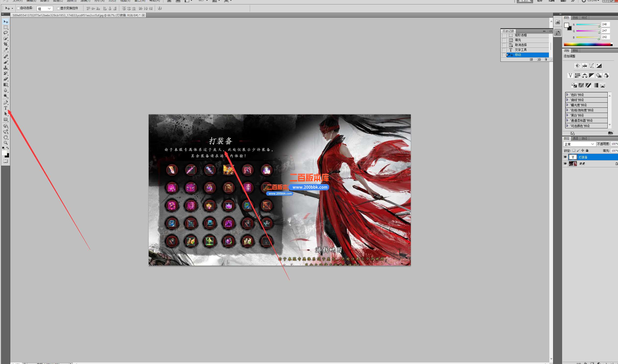The width and height of the screenshot is (618, 364).
Task: Select the Lasso tool
Action: pyautogui.click(x=6, y=33)
